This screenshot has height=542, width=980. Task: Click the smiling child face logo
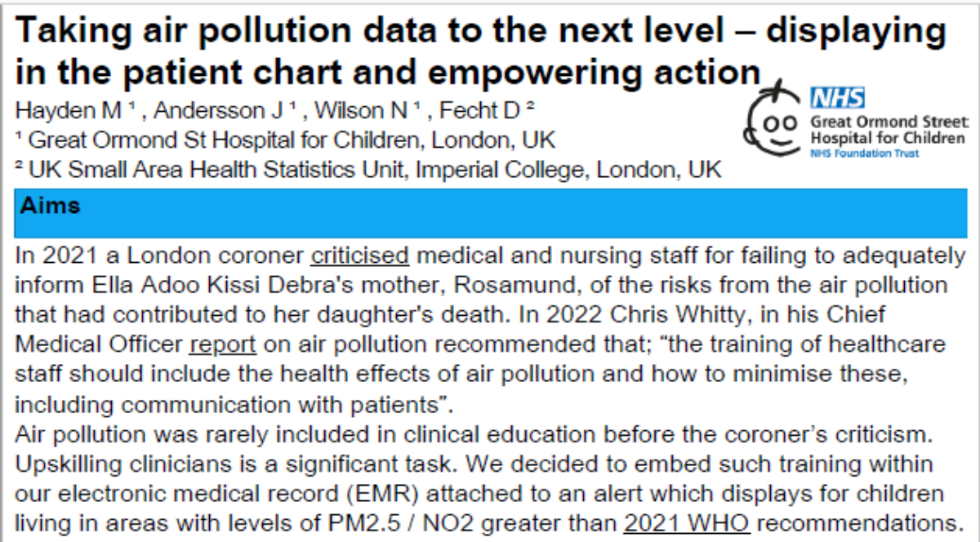(x=773, y=121)
